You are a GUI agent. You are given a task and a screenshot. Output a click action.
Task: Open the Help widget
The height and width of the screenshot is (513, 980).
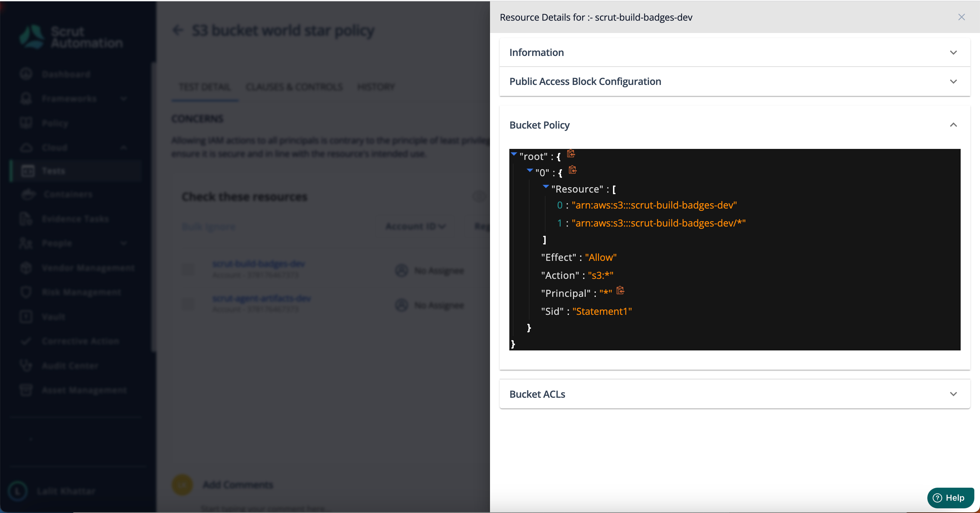pyautogui.click(x=950, y=498)
